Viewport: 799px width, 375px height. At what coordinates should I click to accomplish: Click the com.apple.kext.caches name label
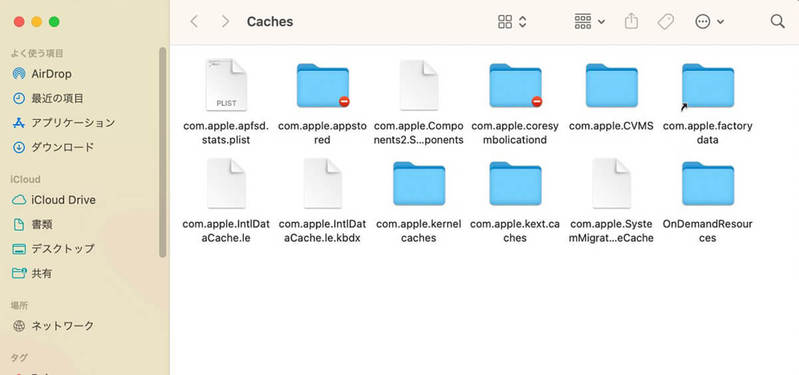[x=515, y=231]
